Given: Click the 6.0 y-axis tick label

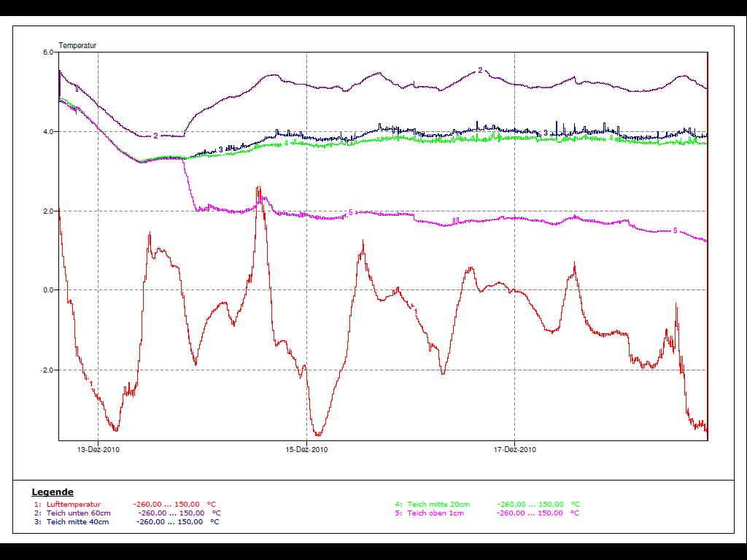Looking at the screenshot, I should click(48, 52).
